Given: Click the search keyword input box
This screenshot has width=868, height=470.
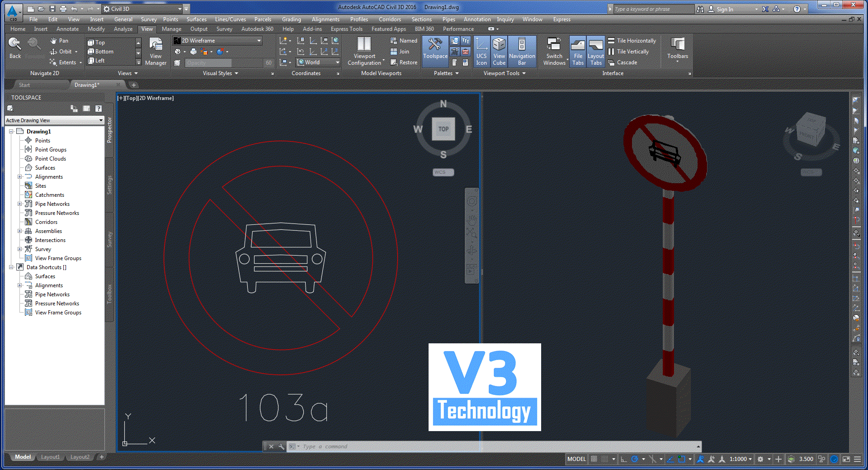Looking at the screenshot, I should tap(653, 9).
